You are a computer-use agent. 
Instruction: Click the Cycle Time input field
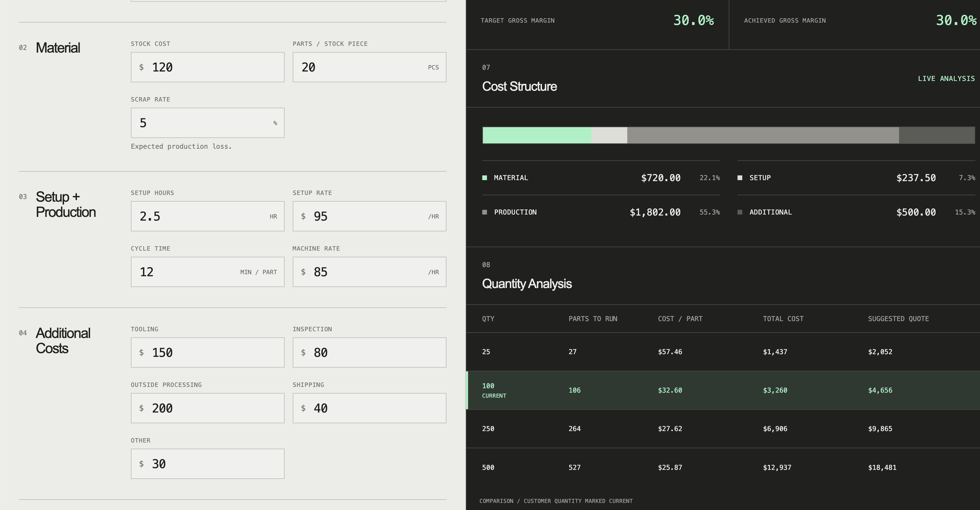click(x=207, y=272)
